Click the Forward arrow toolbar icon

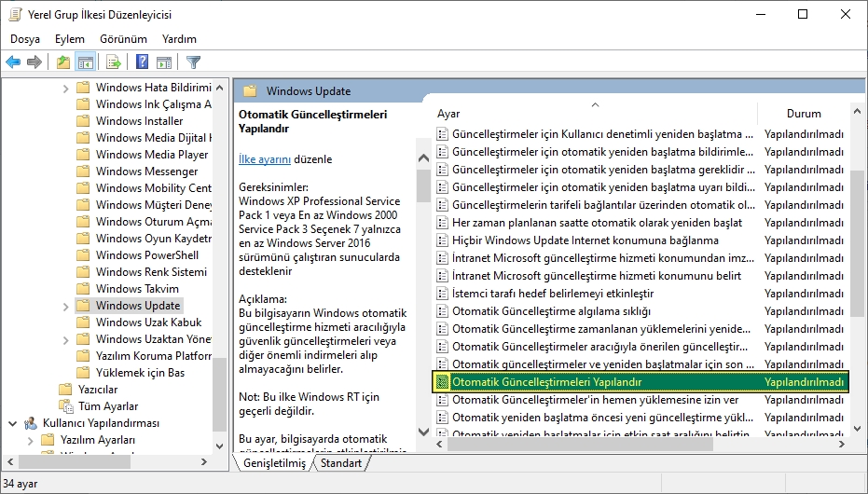coord(34,62)
